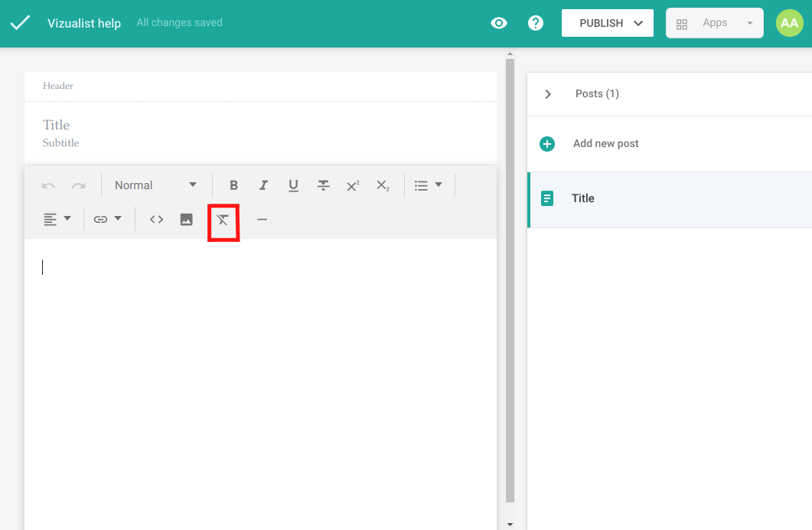Image resolution: width=812 pixels, height=530 pixels.
Task: Insert a code block
Action: tap(156, 220)
